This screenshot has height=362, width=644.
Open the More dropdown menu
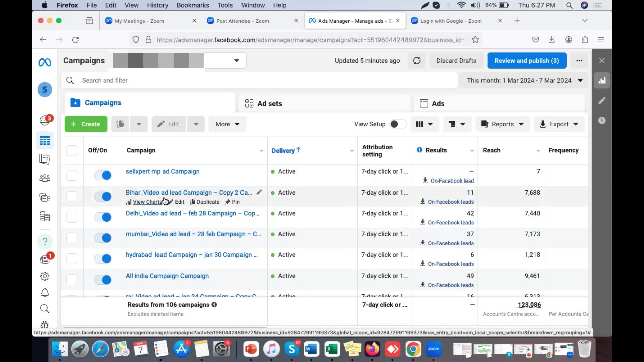(x=227, y=124)
